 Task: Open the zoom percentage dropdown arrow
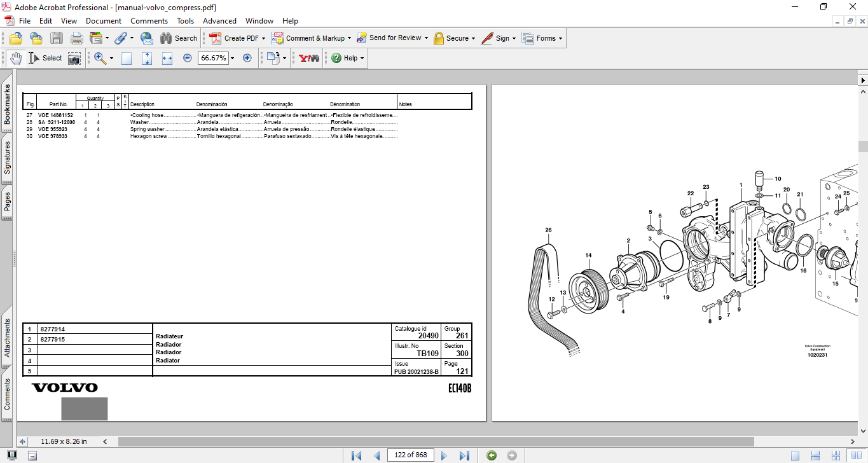233,58
